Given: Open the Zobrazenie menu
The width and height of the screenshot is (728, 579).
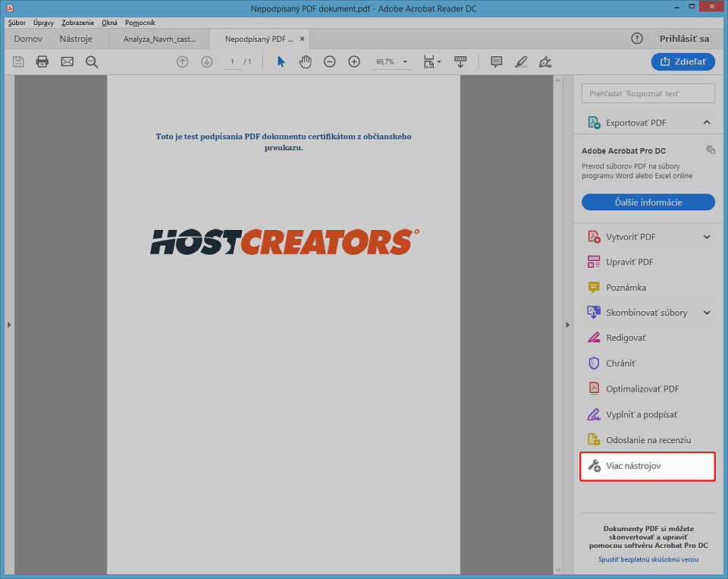Looking at the screenshot, I should click(x=77, y=23).
